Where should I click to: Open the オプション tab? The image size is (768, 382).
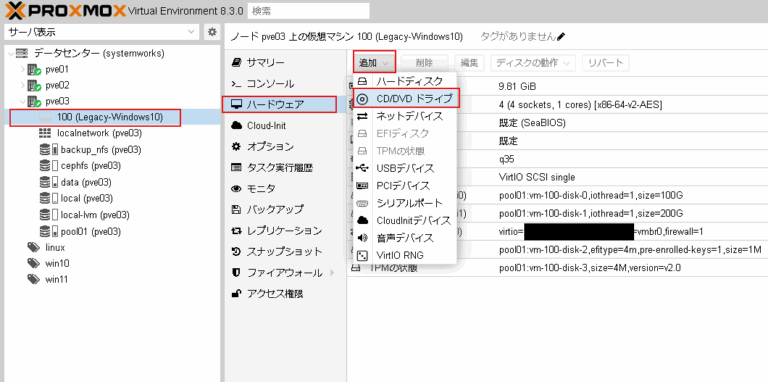(286, 146)
